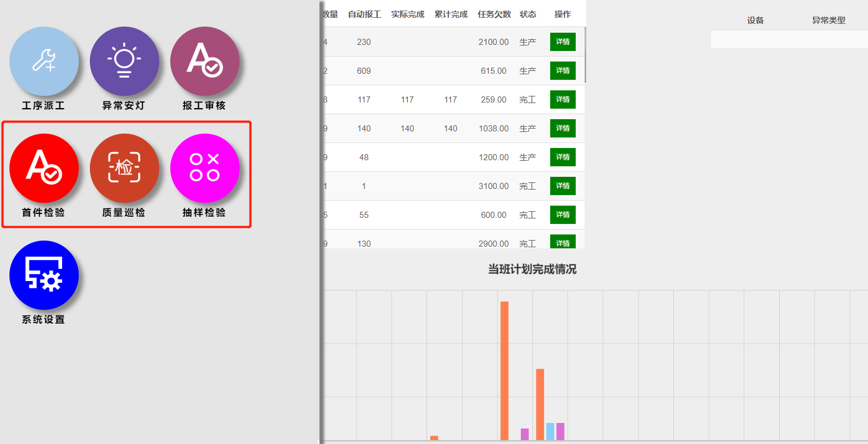This screenshot has width=868, height=444.
Task: Open the 工序派工 wrench icon
Action: coord(44,62)
